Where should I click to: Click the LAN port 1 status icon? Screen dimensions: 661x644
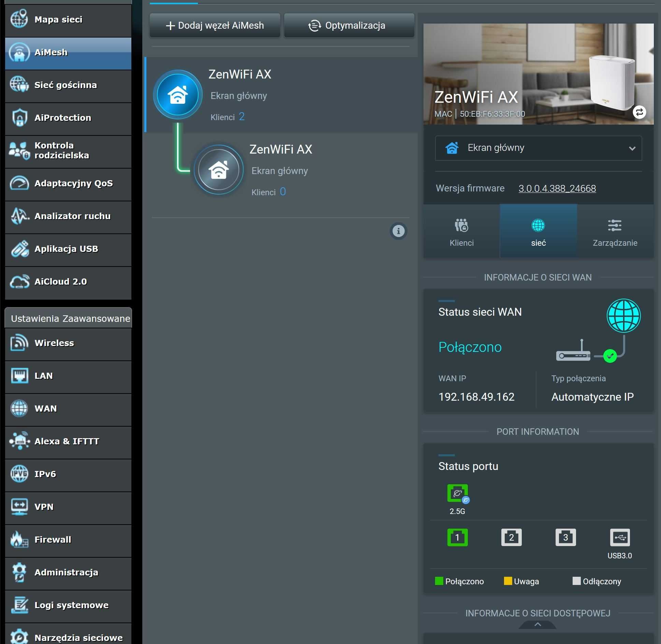coord(457,537)
